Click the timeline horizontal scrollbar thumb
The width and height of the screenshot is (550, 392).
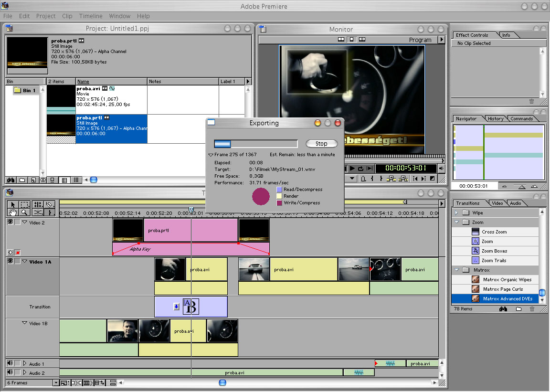pyautogui.click(x=222, y=382)
